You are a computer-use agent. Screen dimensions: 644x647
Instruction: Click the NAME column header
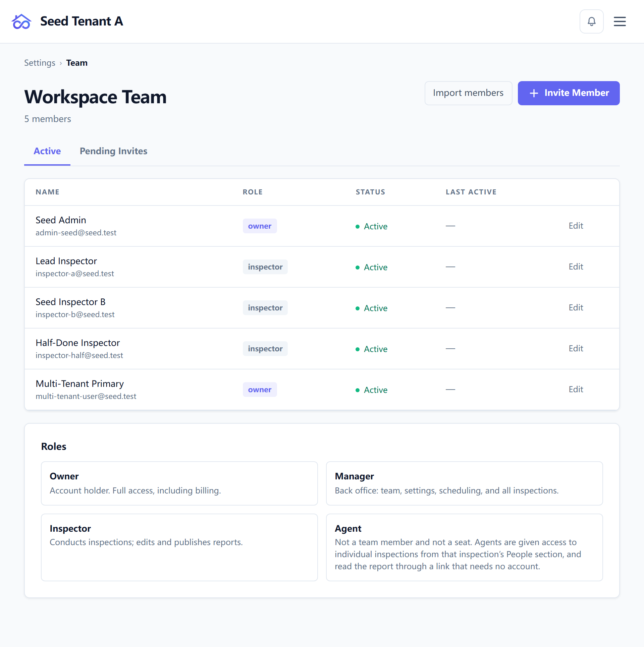pyautogui.click(x=47, y=192)
